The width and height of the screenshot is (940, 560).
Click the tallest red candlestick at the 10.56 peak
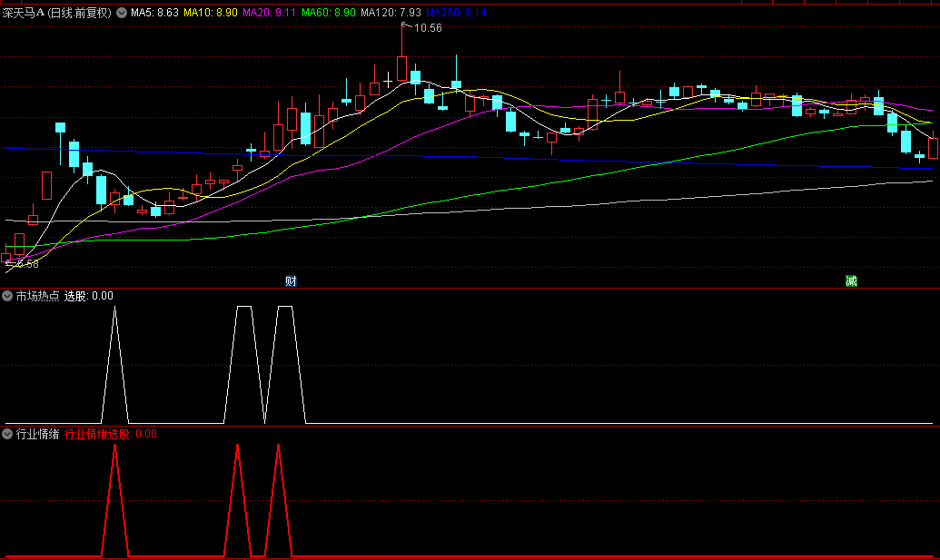[401, 68]
